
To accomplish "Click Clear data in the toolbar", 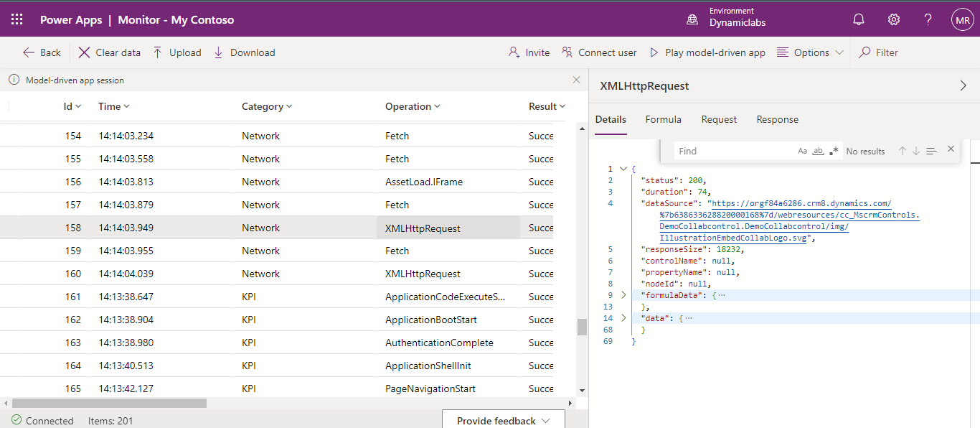I will click(x=110, y=52).
